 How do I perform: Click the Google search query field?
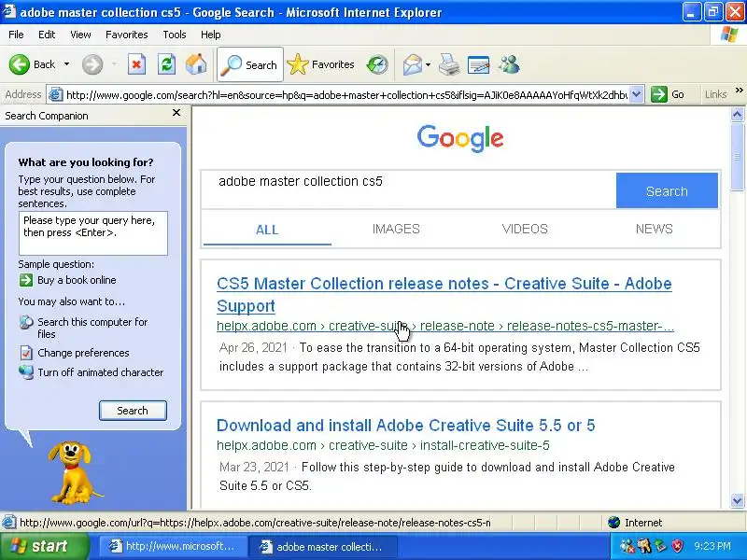[409, 190]
